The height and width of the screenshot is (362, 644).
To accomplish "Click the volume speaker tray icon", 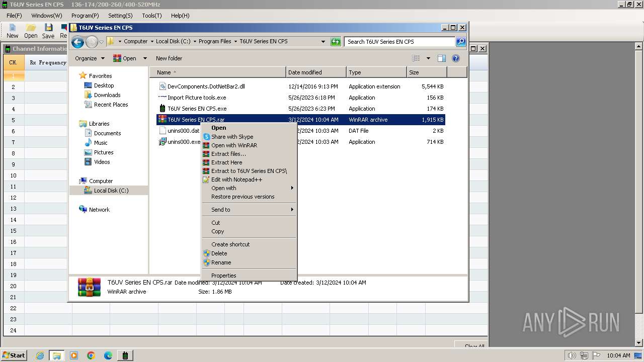I will (x=572, y=355).
